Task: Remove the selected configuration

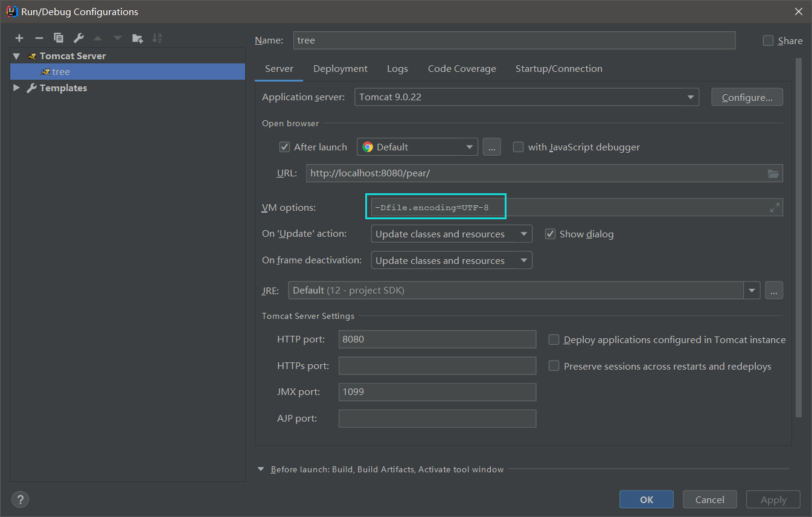Action: 39,38
